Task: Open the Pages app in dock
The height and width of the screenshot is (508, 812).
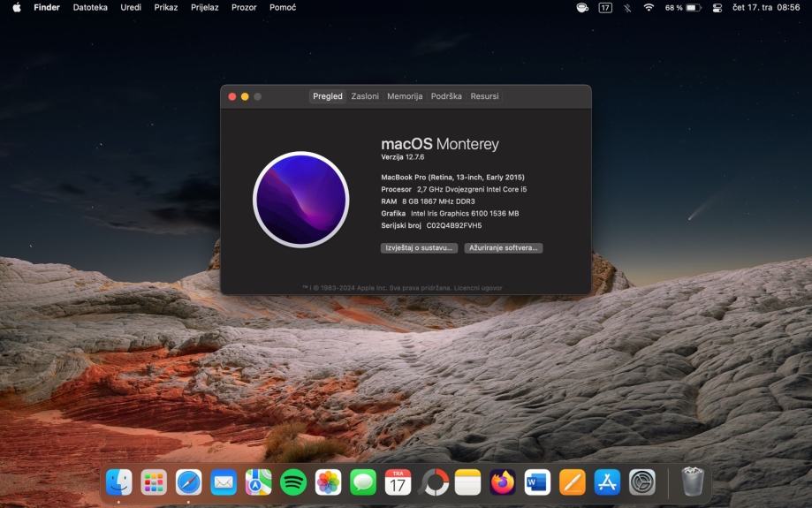Action: point(573,482)
